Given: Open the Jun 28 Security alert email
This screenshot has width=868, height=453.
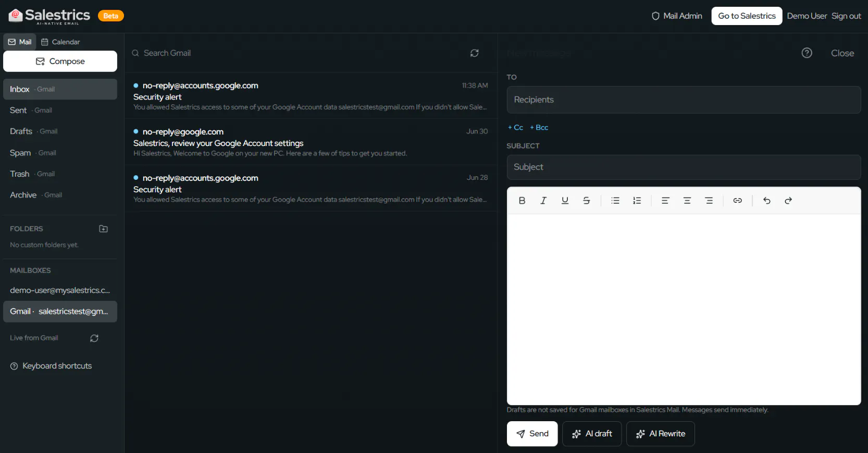Looking at the screenshot, I should (311, 189).
